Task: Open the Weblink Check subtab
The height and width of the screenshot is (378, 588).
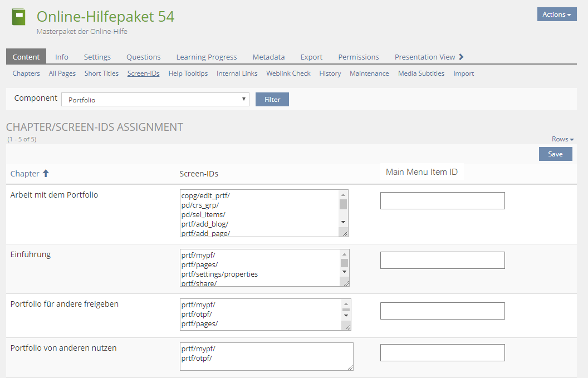Action: tap(288, 73)
